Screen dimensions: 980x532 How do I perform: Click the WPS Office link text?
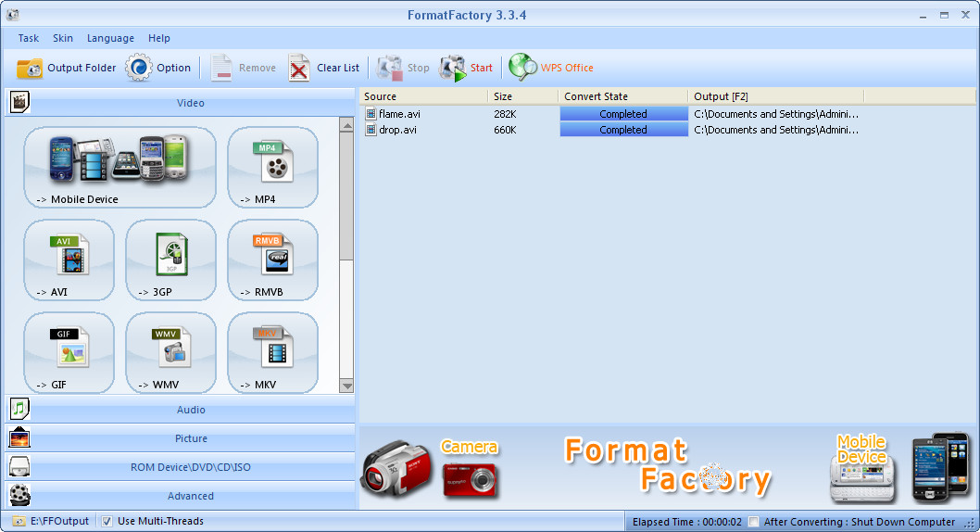tap(567, 68)
